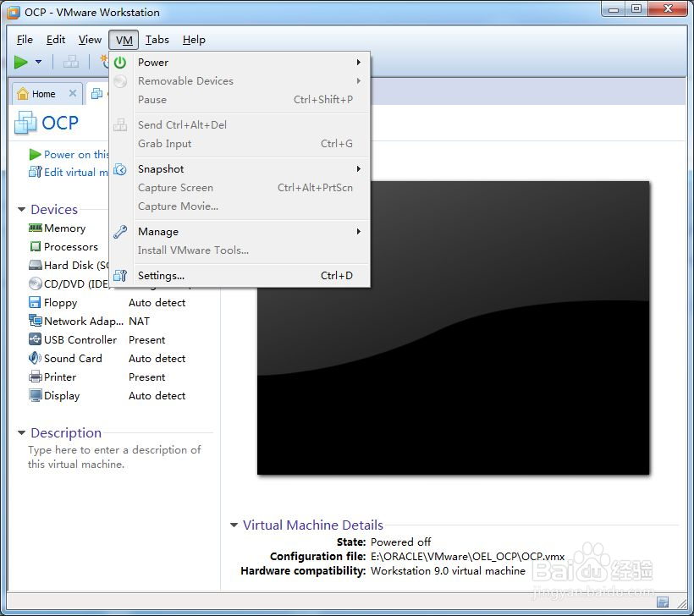Image resolution: width=694 pixels, height=616 pixels.
Task: Click the CD/DVD drive icon
Action: (35, 283)
